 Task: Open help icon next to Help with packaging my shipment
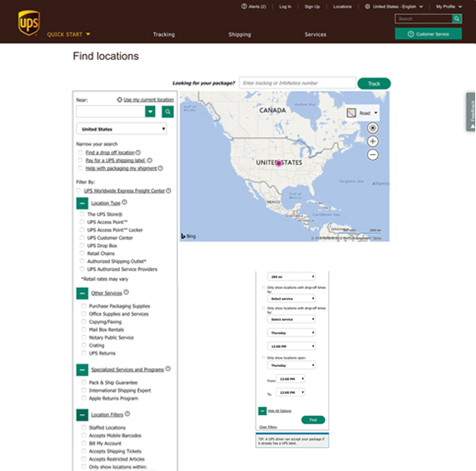tap(161, 168)
